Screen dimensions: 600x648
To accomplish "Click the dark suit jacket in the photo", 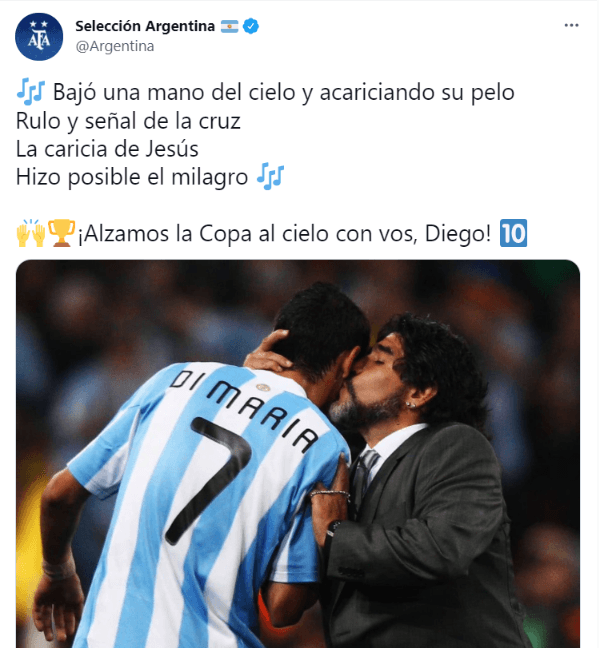I will coord(426,537).
